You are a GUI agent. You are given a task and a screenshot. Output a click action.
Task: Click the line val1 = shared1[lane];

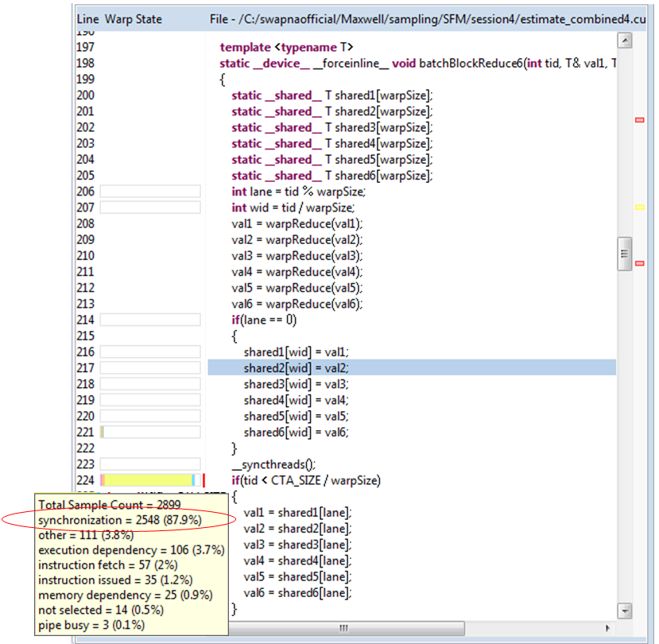click(x=297, y=513)
